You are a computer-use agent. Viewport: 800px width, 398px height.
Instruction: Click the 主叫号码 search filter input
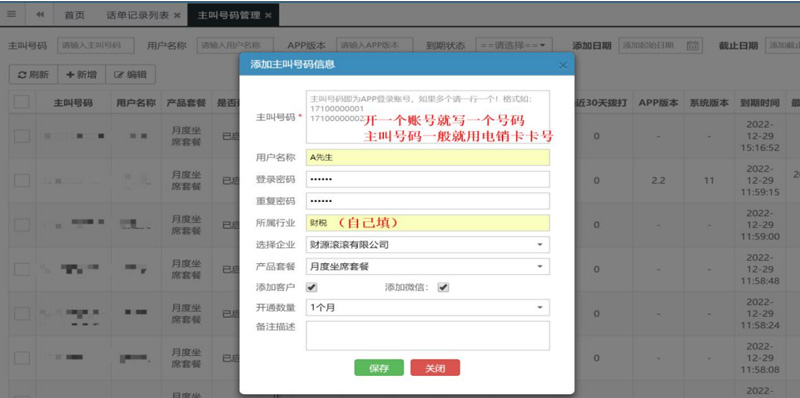[x=96, y=45]
